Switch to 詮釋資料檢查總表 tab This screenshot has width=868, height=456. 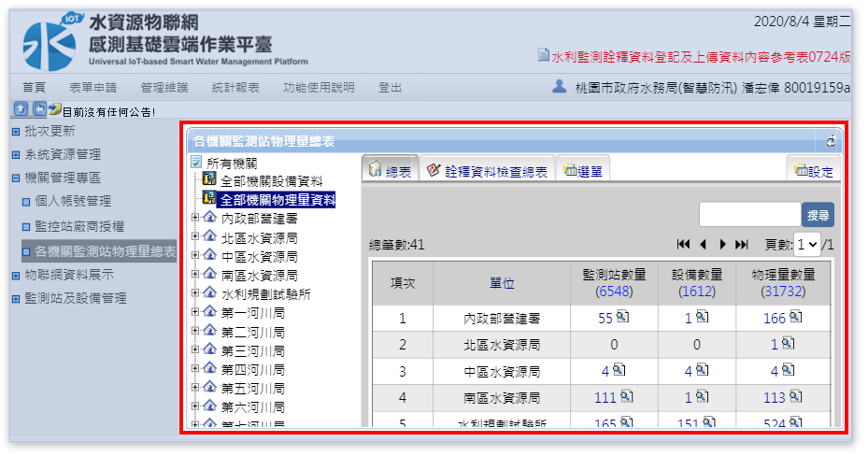(x=487, y=169)
